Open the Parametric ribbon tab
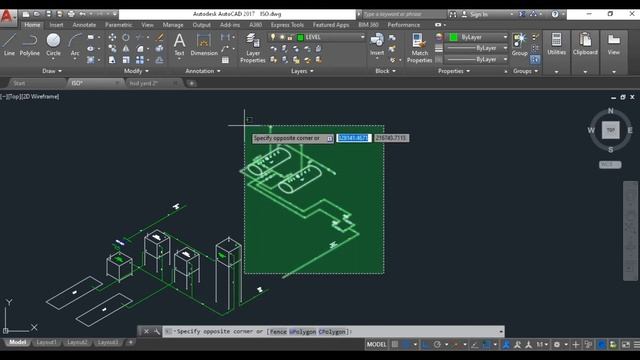Viewport: 640px width, 360px height. [118, 25]
